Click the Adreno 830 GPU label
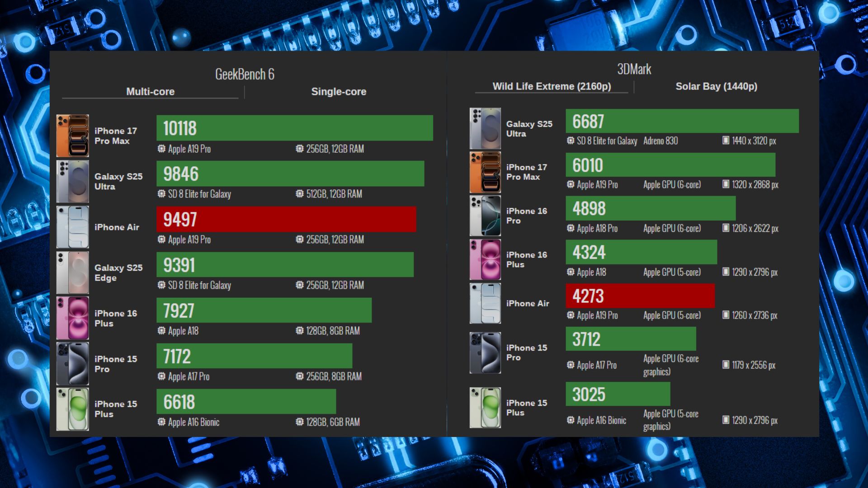 point(660,141)
